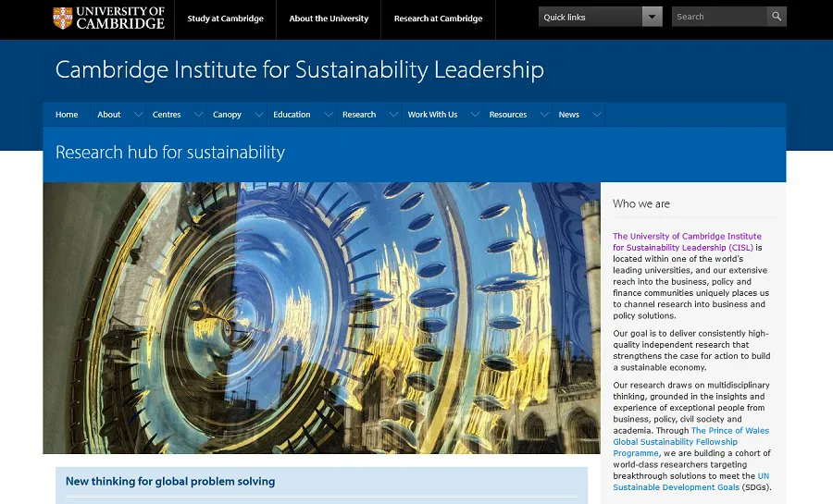Click the search magnifier icon button

click(x=777, y=17)
